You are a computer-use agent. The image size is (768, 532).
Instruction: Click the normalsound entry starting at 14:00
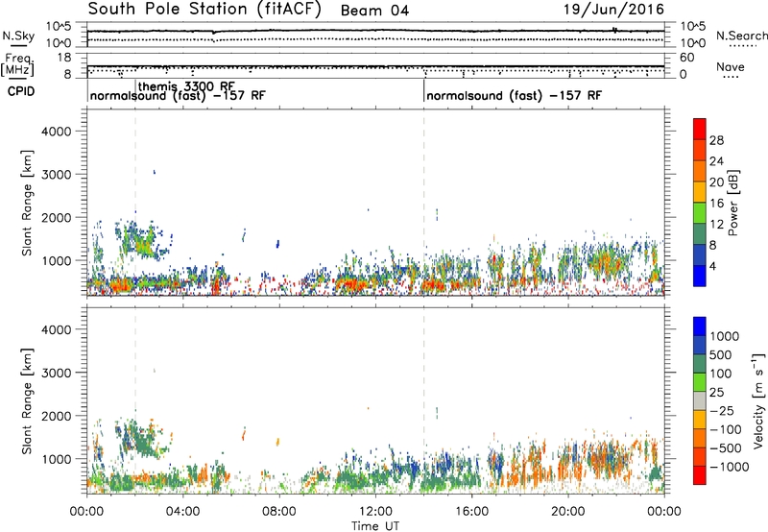pyautogui.click(x=514, y=95)
